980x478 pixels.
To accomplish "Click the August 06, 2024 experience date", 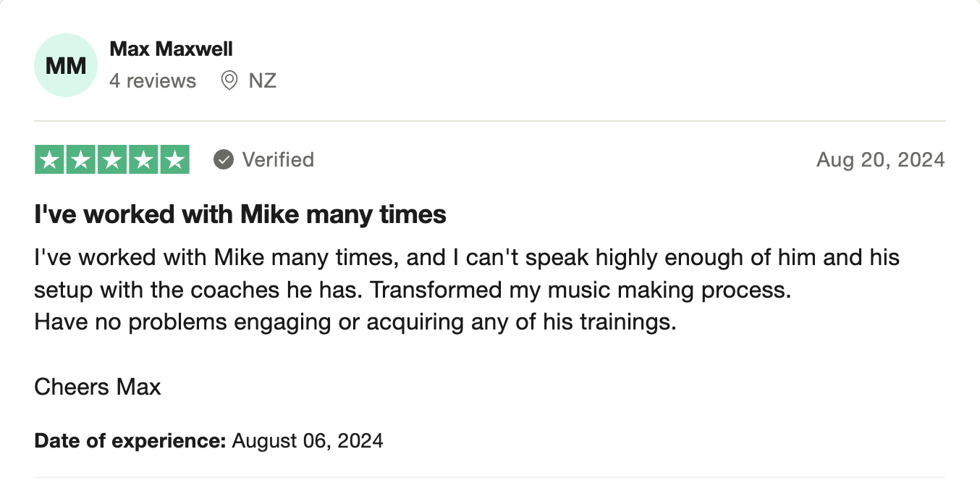I will pyautogui.click(x=308, y=440).
